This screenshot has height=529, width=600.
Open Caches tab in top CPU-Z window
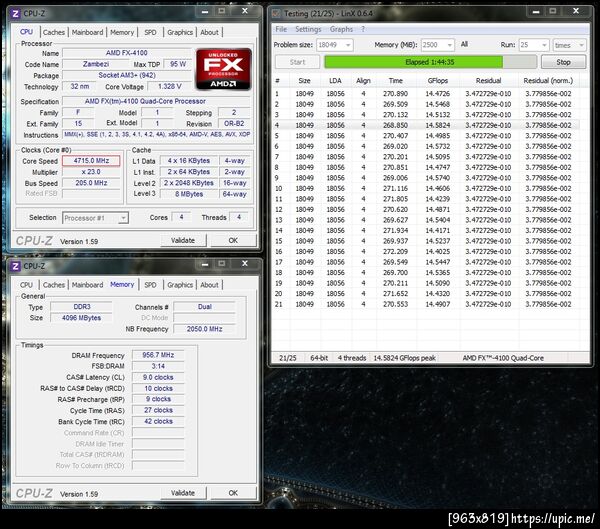click(x=54, y=33)
